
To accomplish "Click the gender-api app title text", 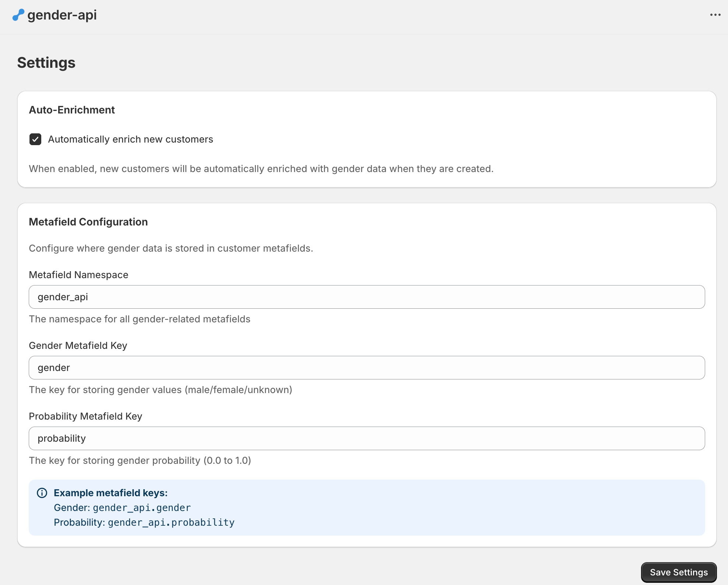I will pyautogui.click(x=62, y=15).
